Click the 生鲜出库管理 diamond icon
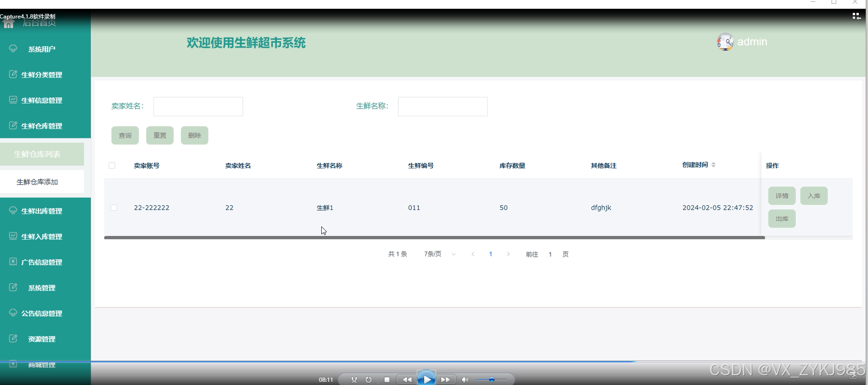This screenshot has height=385, width=868. pos(13,210)
